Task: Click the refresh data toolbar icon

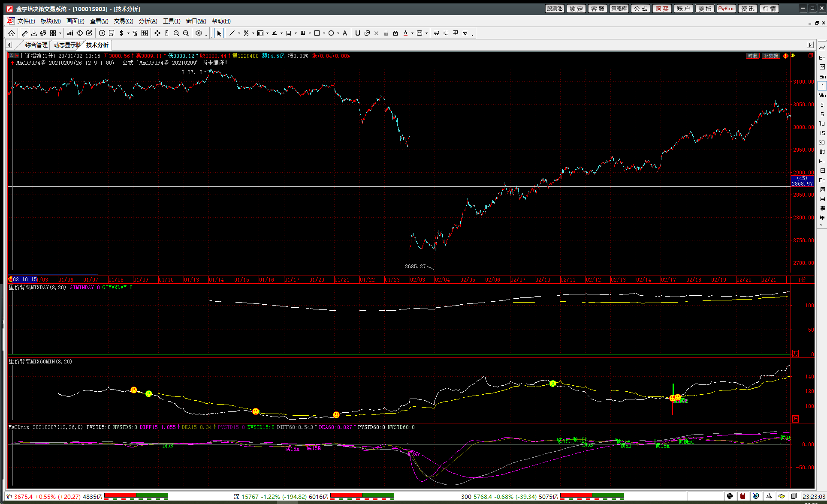Action: coord(43,33)
